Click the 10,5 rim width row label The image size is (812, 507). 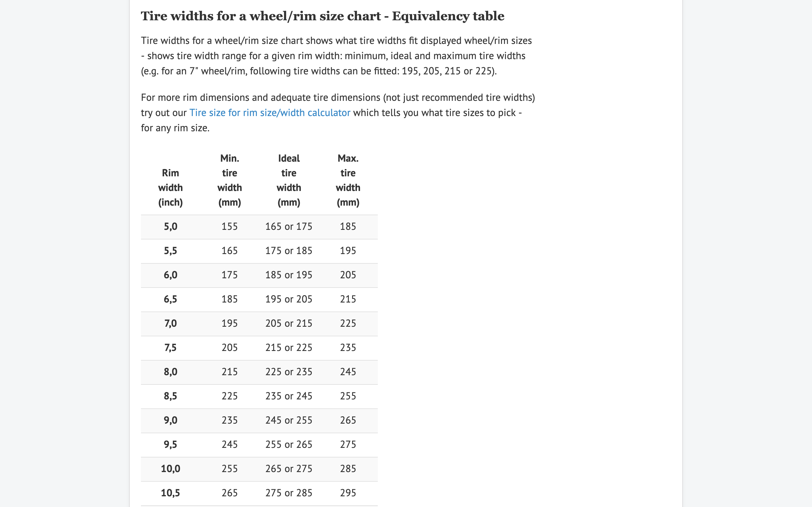(171, 493)
